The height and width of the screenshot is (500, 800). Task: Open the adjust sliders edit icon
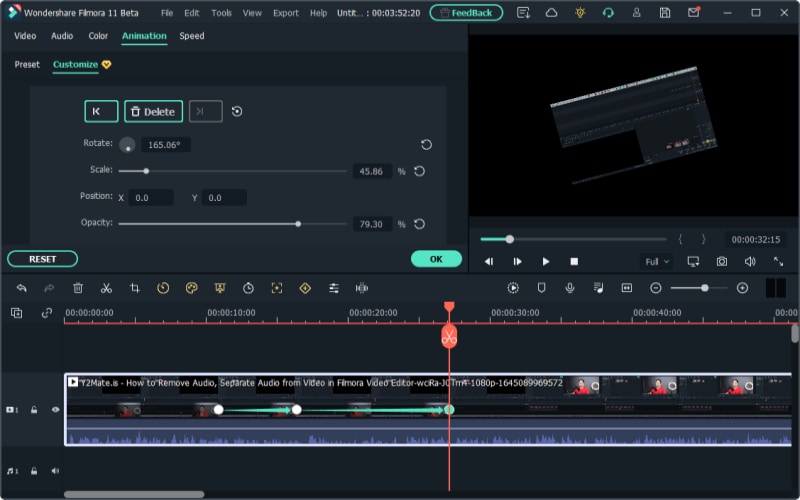(x=334, y=288)
